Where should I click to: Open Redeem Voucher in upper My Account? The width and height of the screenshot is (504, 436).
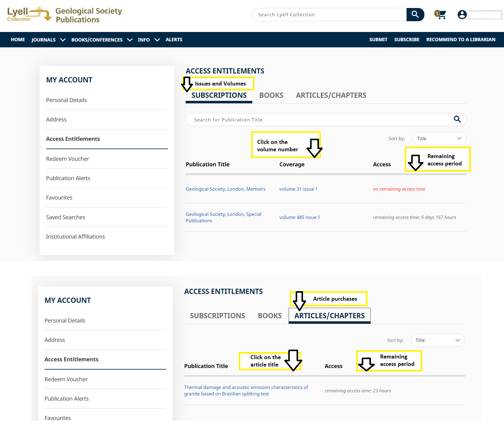(68, 159)
